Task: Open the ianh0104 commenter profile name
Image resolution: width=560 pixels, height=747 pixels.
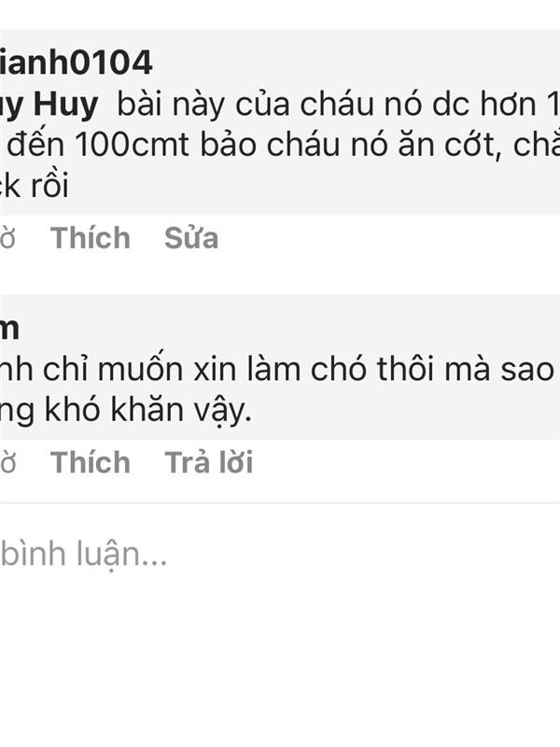Action: click(77, 63)
